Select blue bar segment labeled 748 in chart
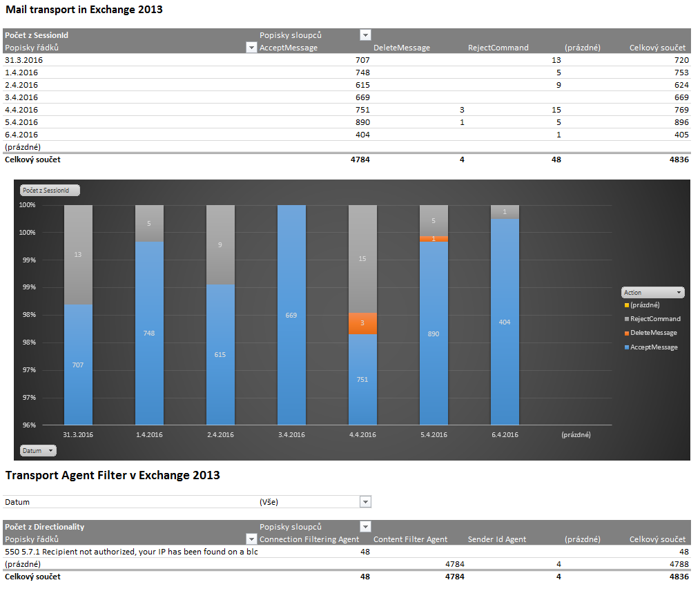 click(149, 333)
